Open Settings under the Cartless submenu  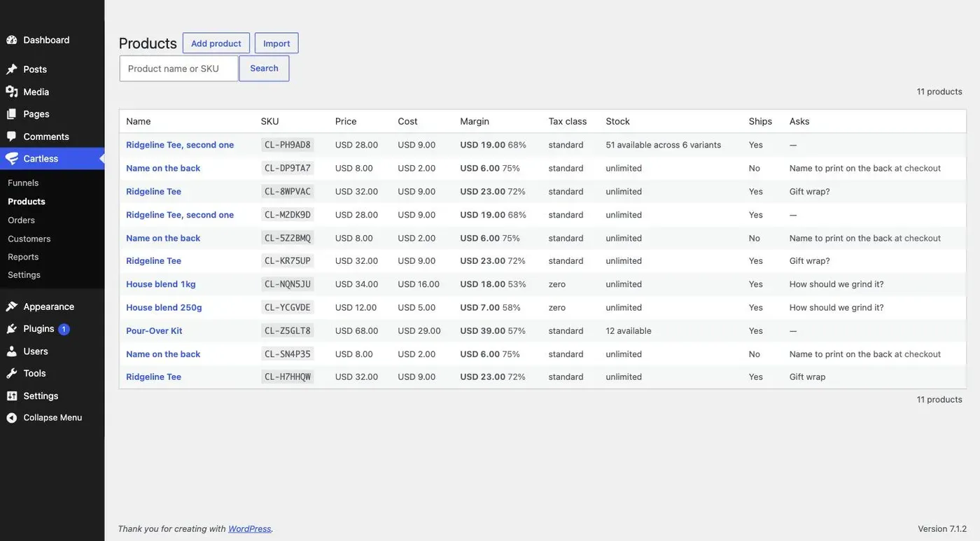(24, 275)
